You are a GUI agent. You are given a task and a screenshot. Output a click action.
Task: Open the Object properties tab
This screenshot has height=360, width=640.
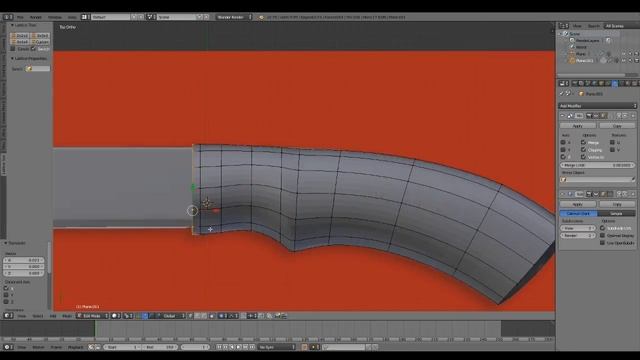point(601,83)
